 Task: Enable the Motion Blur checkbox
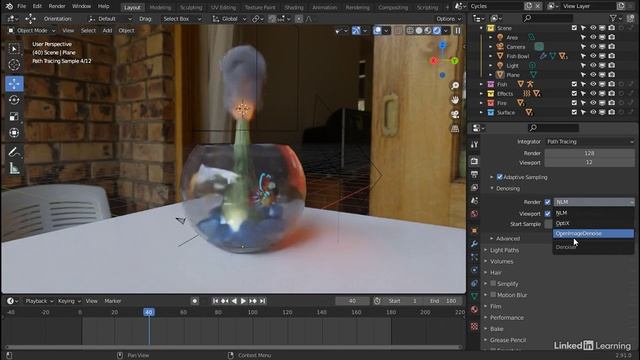(x=493, y=295)
